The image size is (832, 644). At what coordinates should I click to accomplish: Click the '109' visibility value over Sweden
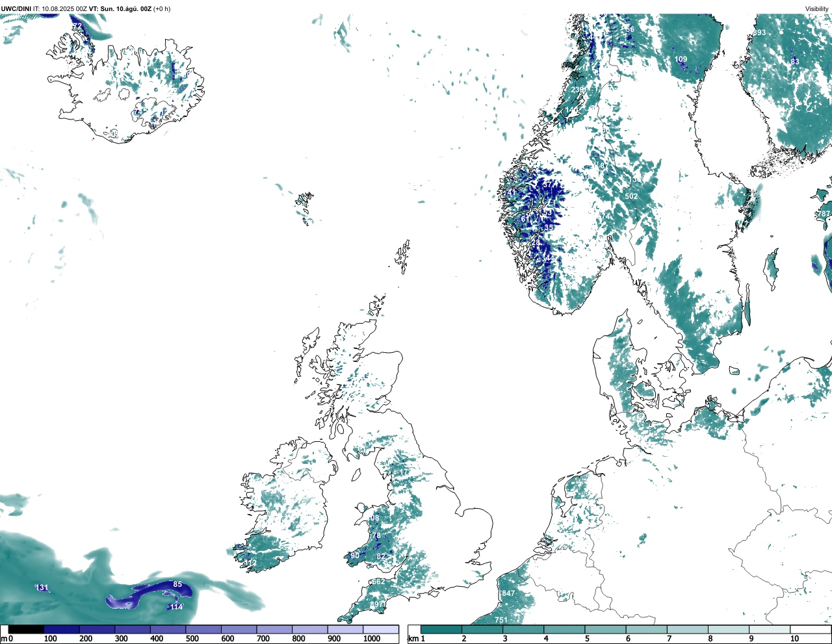(681, 59)
